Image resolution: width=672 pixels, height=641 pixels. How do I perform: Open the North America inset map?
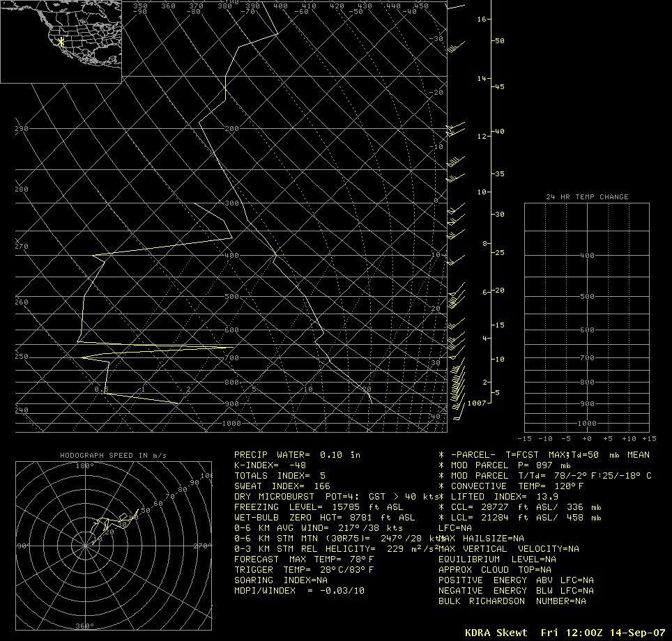tap(61, 42)
